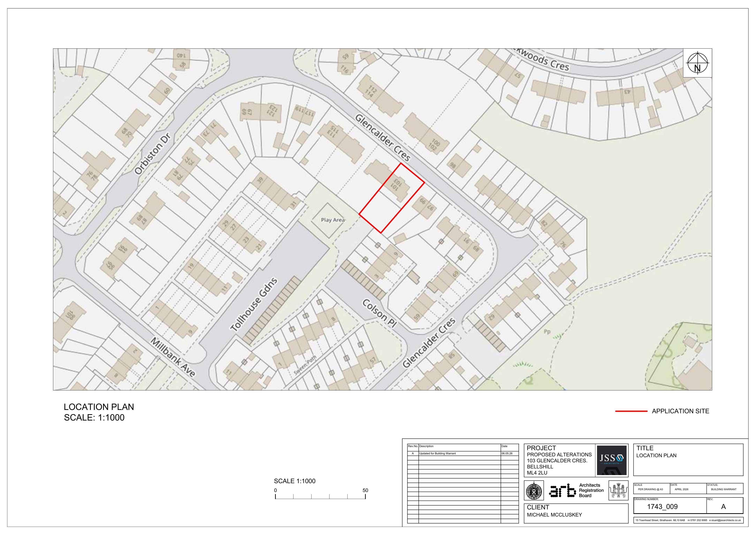Click the 'ML4 2LU' postcode
Image resolution: width=756 pixels, height=535 pixels.
tap(537, 473)
